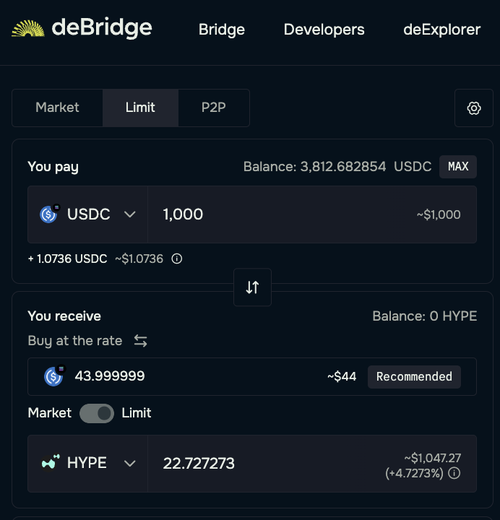Screen dimensions: 500x520
Task: Click the info icon near +4.7273%
Action: click(454, 473)
